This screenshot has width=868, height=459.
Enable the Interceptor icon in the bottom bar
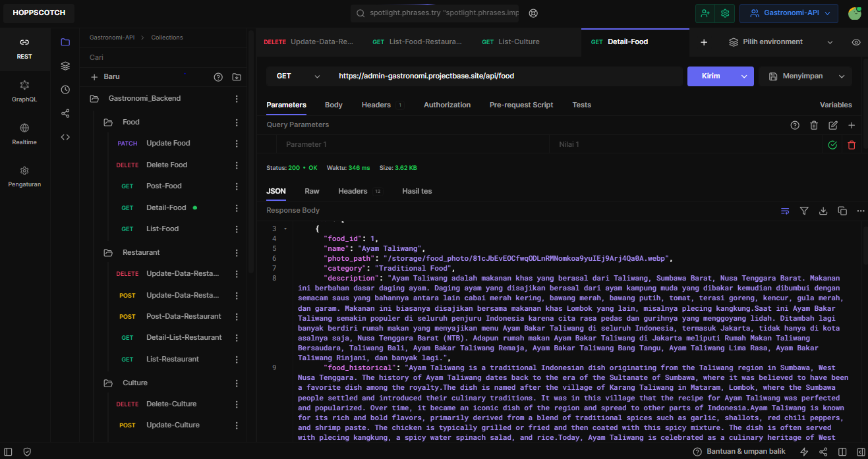coord(27,452)
